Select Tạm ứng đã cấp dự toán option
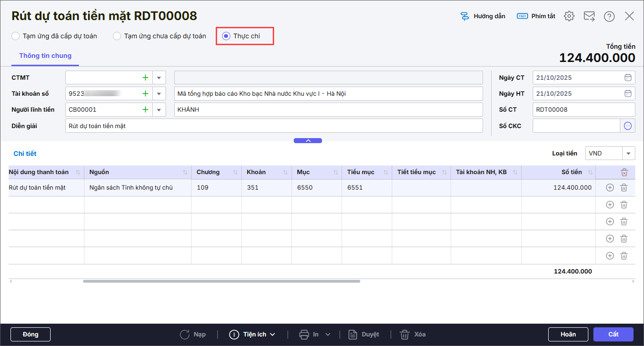 point(16,36)
